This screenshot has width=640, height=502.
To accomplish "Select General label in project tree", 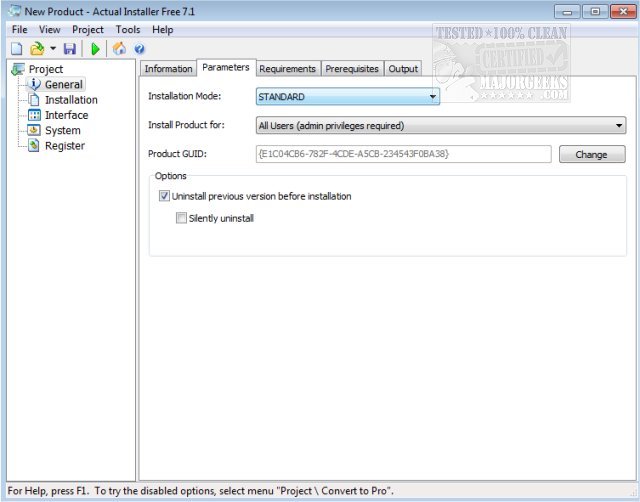I will (64, 84).
